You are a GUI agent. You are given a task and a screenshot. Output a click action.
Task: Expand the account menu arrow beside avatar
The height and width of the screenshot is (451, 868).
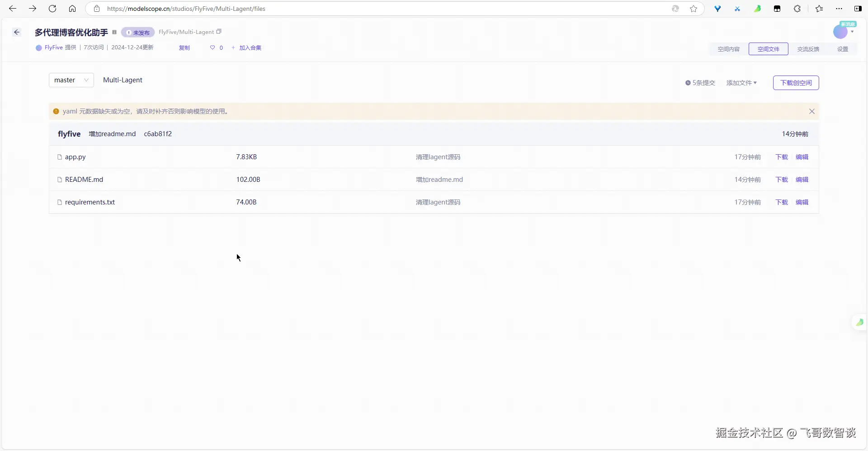click(x=852, y=32)
